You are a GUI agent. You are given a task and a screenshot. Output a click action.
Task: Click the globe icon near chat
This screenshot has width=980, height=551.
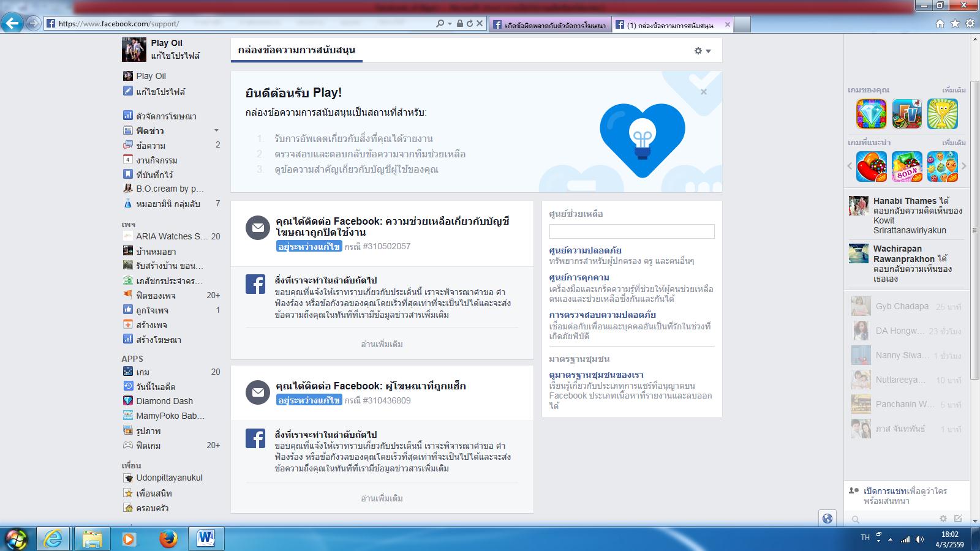827,519
